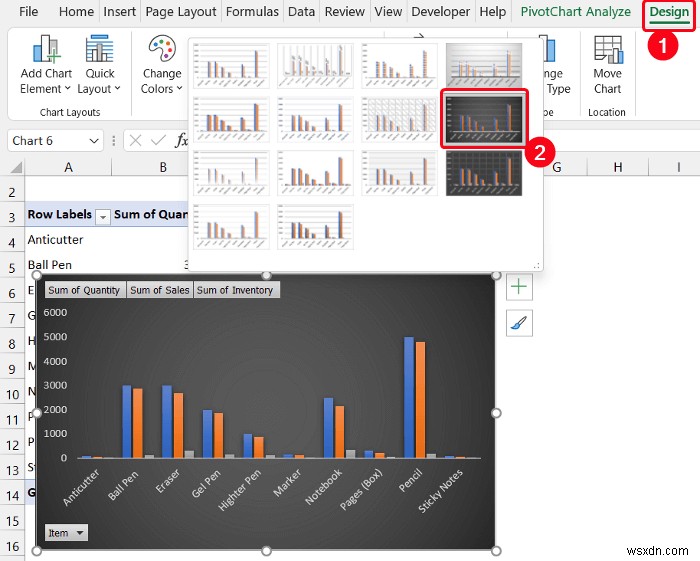Open the Row Labels filter dropdown
This screenshot has width=700, height=561.
pos(103,217)
